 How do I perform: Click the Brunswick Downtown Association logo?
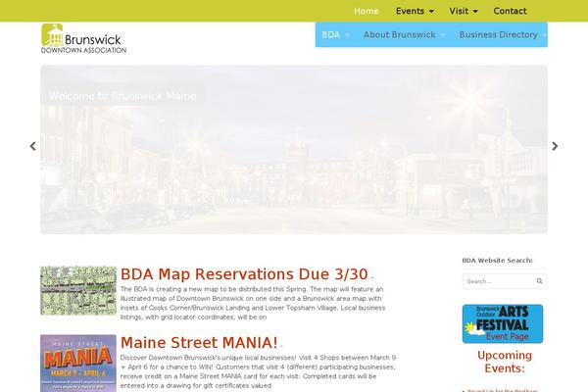point(83,38)
